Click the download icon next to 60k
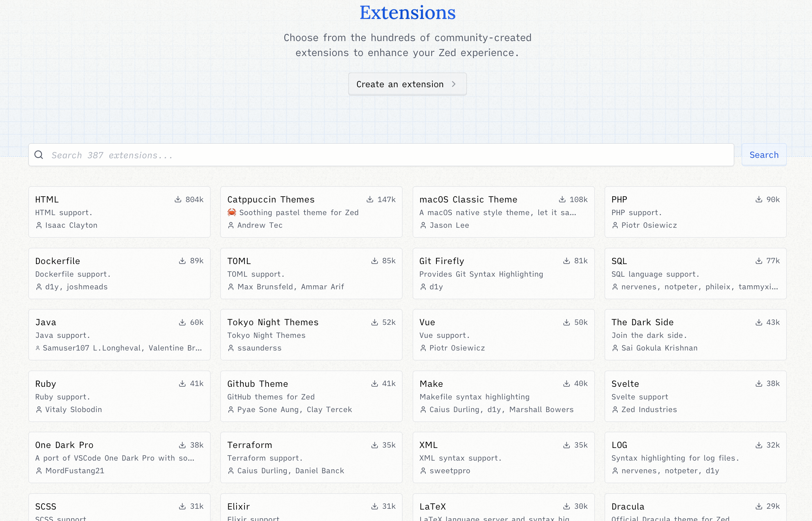 pos(182,322)
